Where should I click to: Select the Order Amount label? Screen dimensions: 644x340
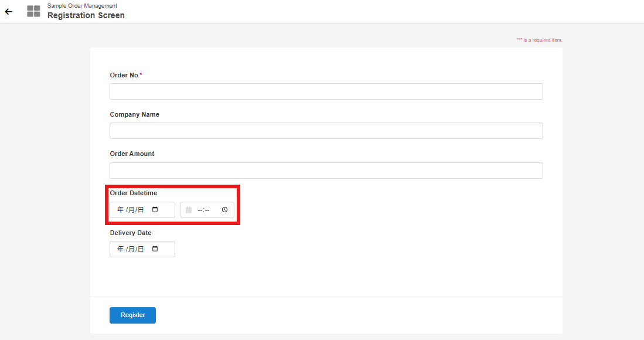tap(132, 154)
